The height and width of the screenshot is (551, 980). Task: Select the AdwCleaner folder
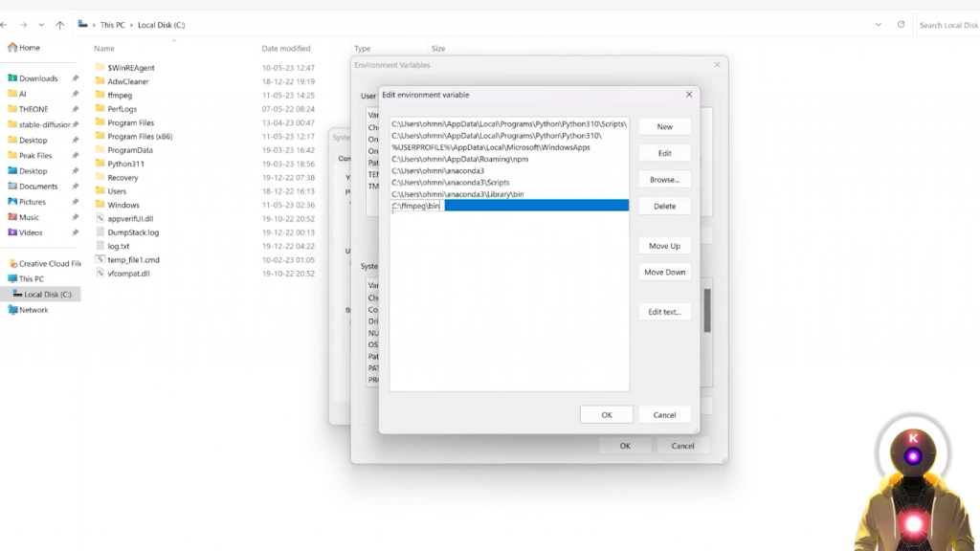click(128, 81)
